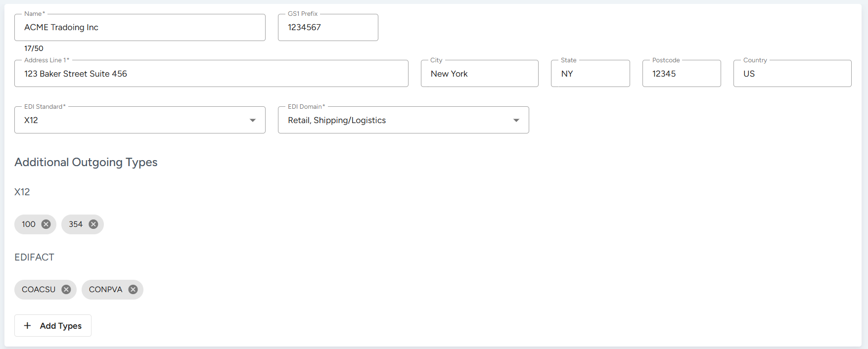
Task: Select the CONPVA chip label
Action: [105, 290]
